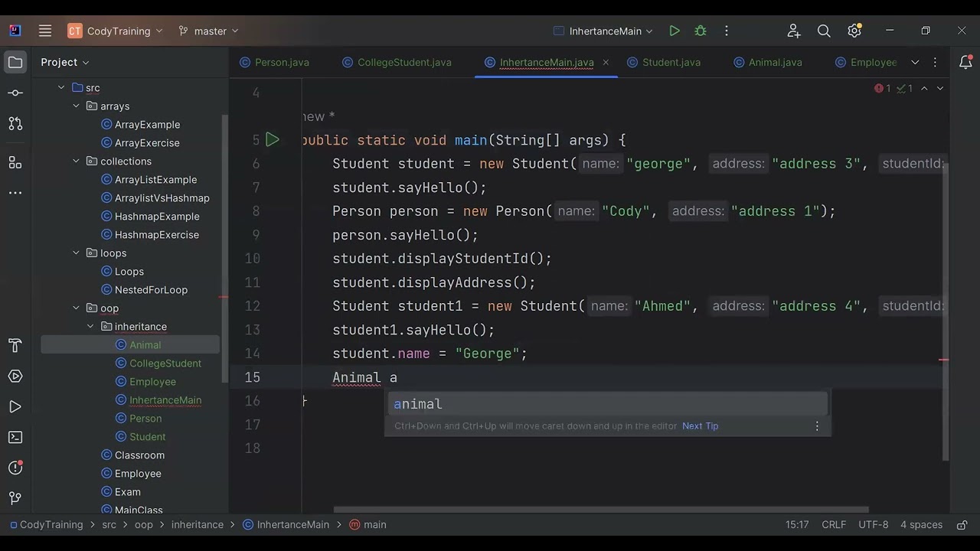Open Classroom in project tree
This screenshot has height=551, width=980.
click(132, 455)
